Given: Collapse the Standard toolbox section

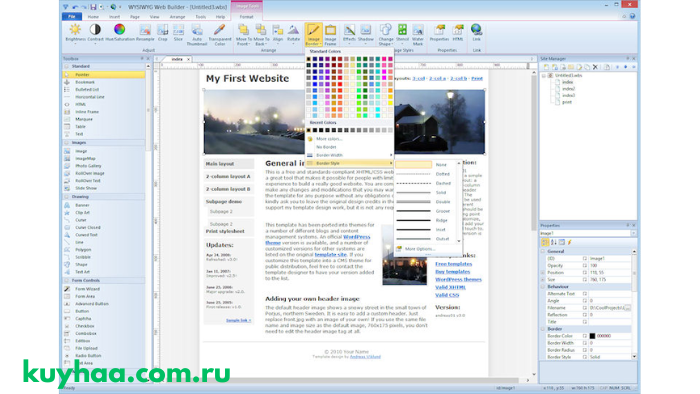Looking at the screenshot, I should pos(67,66).
